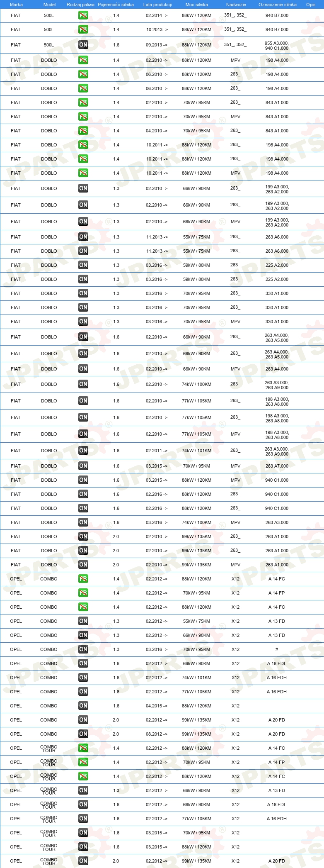Select petrol icon for DOBLO 02.2010 88kW MPV row
This screenshot has width=324, height=868.
(x=83, y=60)
